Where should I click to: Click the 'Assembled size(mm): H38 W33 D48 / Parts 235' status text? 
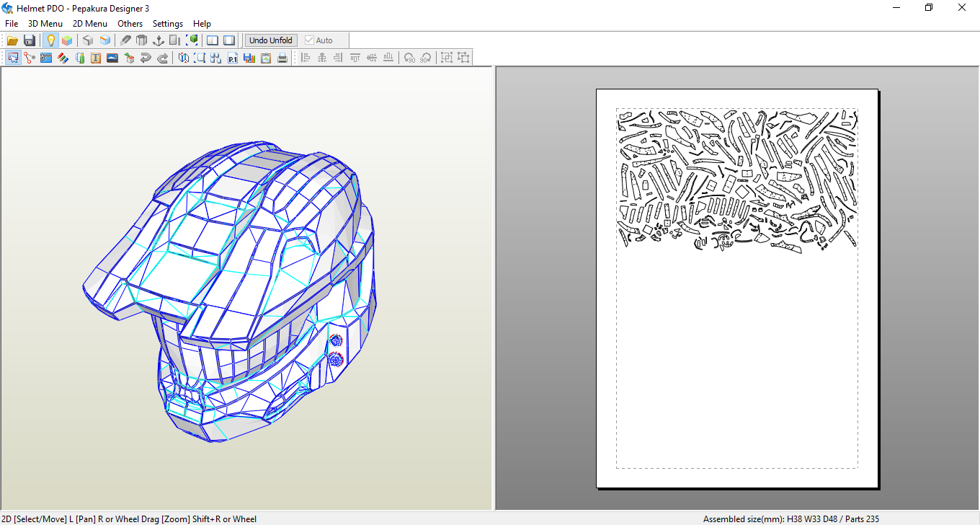791,519
